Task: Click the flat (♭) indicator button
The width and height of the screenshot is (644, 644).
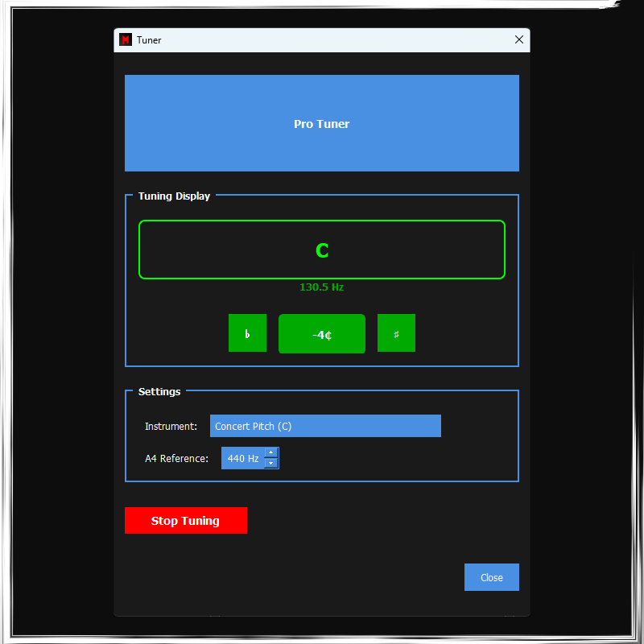Action: pyautogui.click(x=247, y=333)
